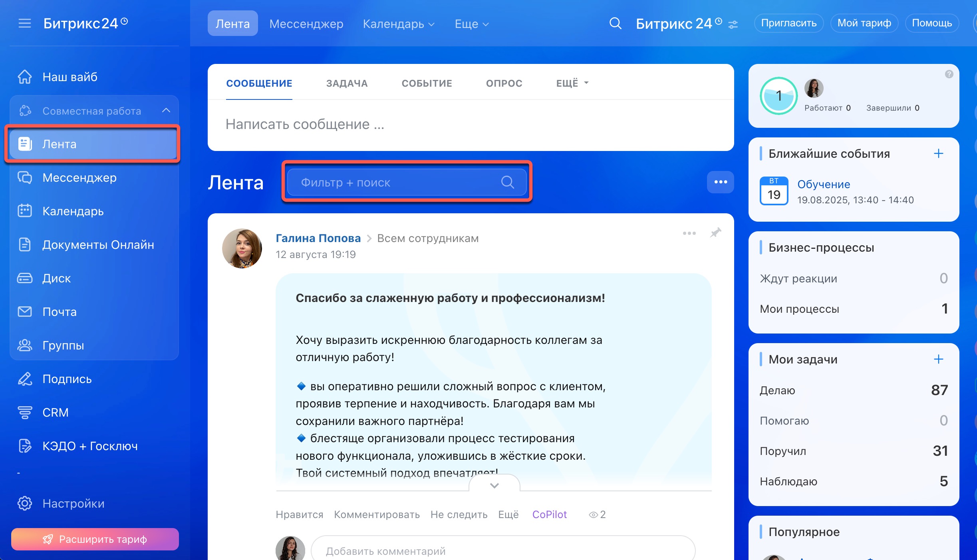Open Календарь in the left sidebar

tap(94, 211)
